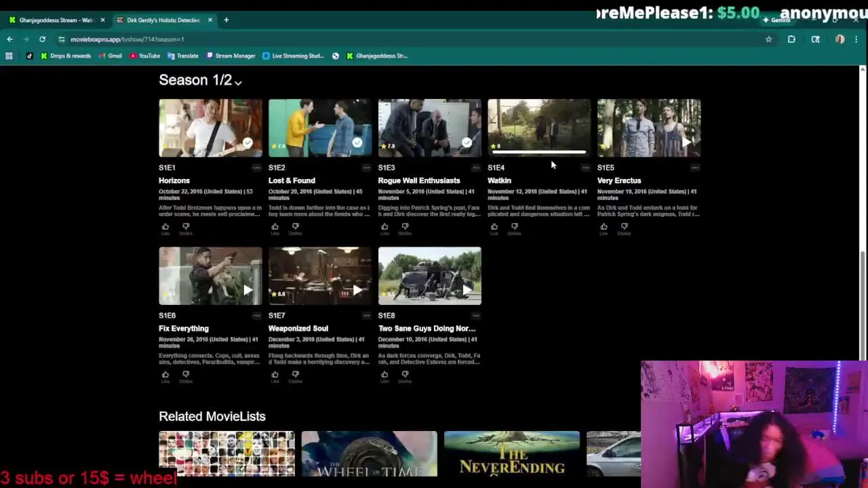This screenshot has height=488, width=868.
Task: Open browser extensions puzzle icon
Action: point(791,39)
